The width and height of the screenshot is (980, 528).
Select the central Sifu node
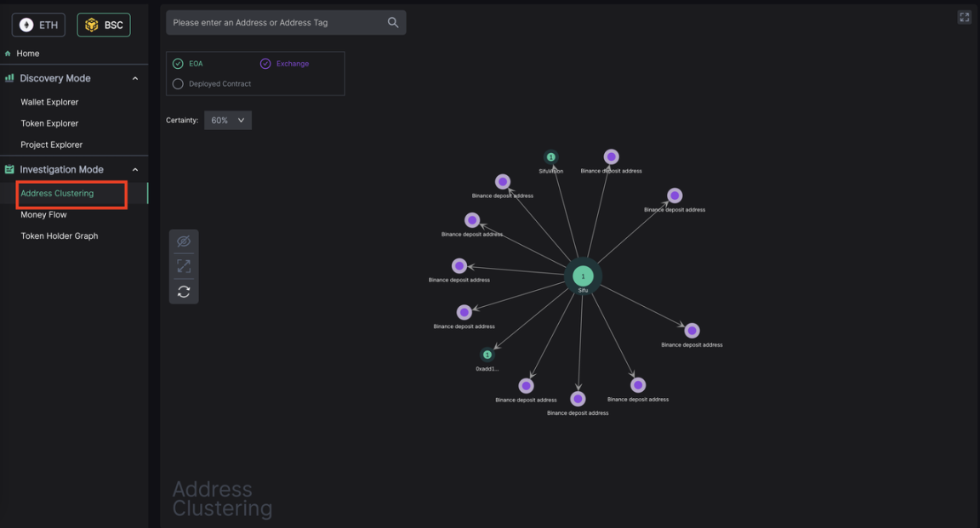[x=583, y=276]
